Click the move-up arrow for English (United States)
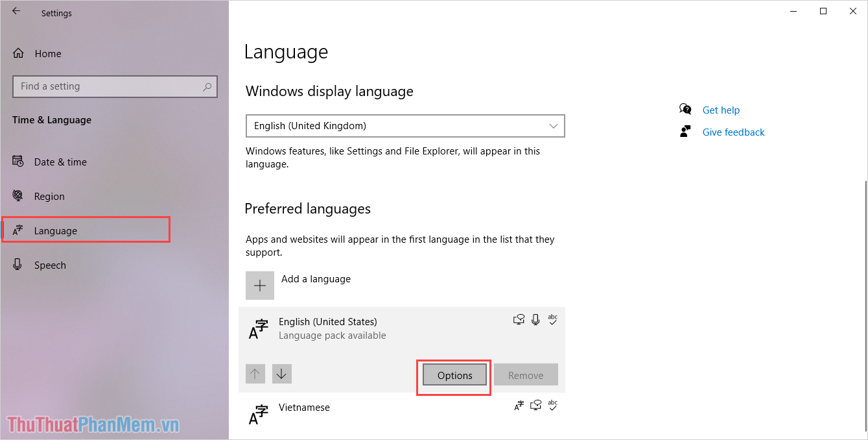Image resolution: width=868 pixels, height=440 pixels. [x=255, y=374]
